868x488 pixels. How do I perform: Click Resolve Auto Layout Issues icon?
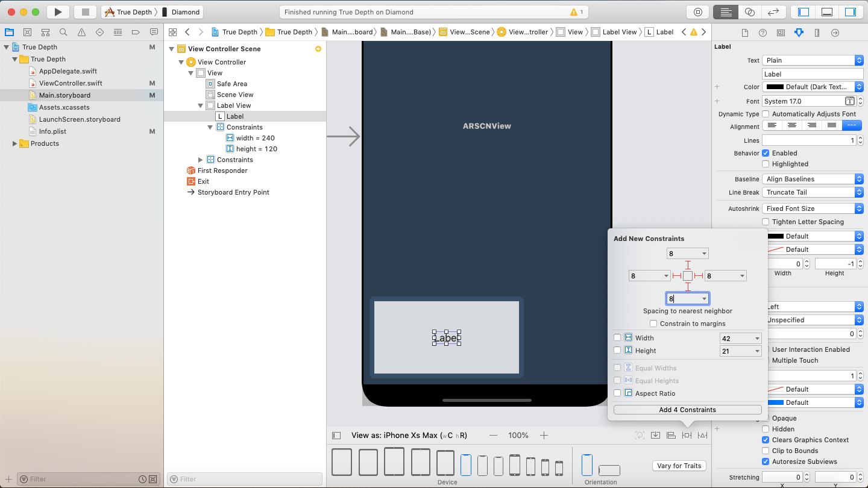tap(702, 435)
